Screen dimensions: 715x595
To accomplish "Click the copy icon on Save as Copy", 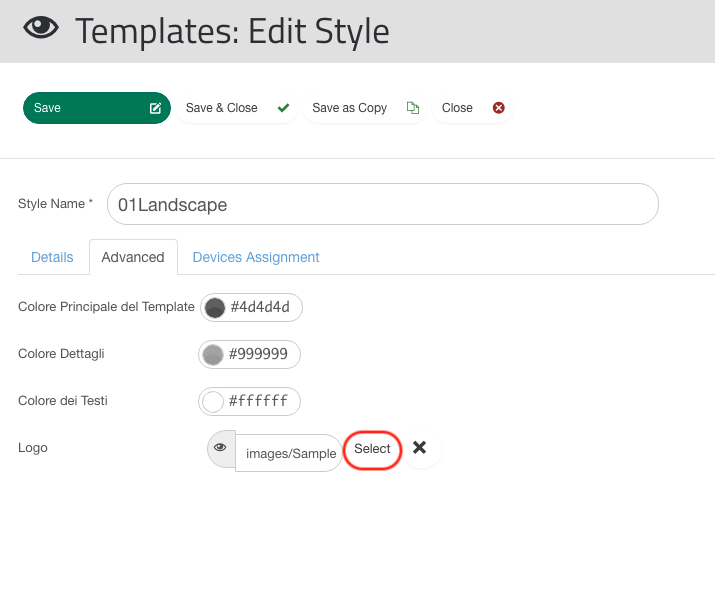I will pyautogui.click(x=413, y=108).
